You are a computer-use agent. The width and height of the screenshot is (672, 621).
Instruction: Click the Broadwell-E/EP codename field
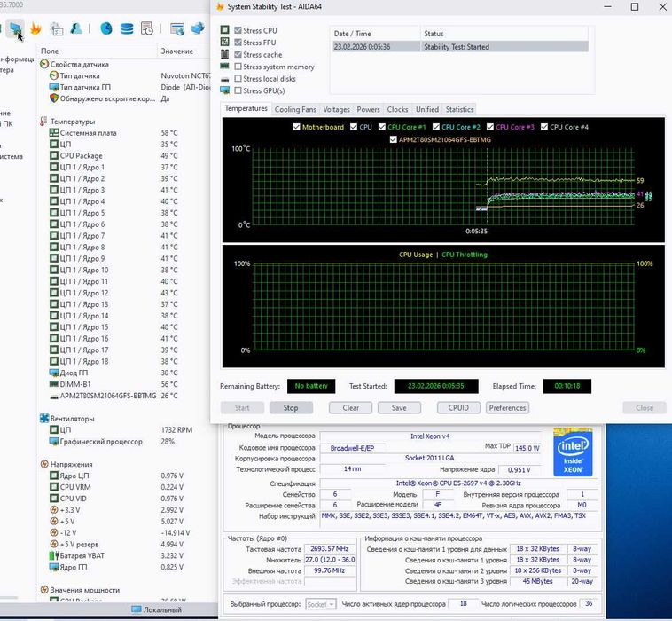(352, 448)
